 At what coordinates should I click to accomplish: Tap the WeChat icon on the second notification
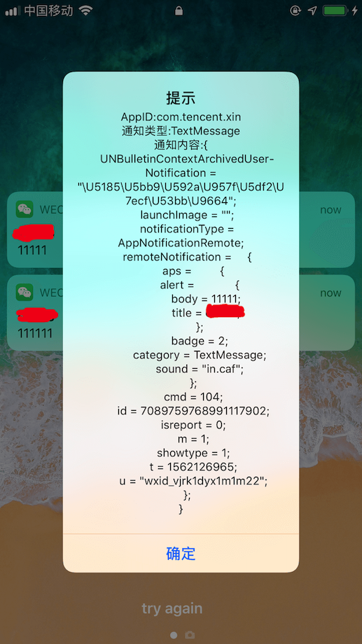(x=25, y=293)
